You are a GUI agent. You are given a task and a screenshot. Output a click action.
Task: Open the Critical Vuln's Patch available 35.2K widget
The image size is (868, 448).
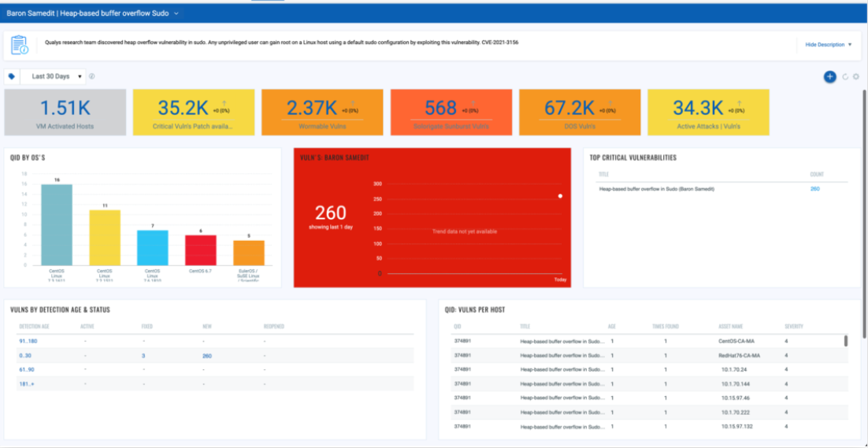194,113
